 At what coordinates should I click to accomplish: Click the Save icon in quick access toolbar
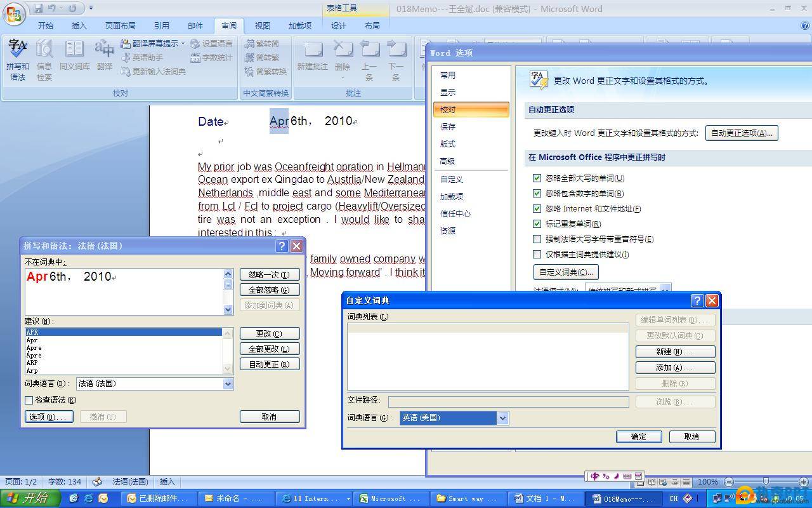click(38, 8)
